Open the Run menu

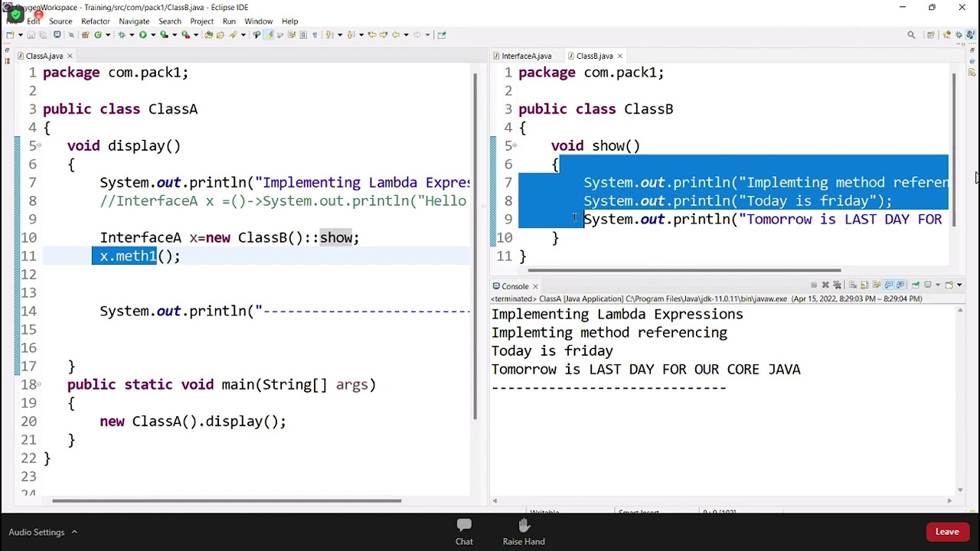tap(229, 21)
